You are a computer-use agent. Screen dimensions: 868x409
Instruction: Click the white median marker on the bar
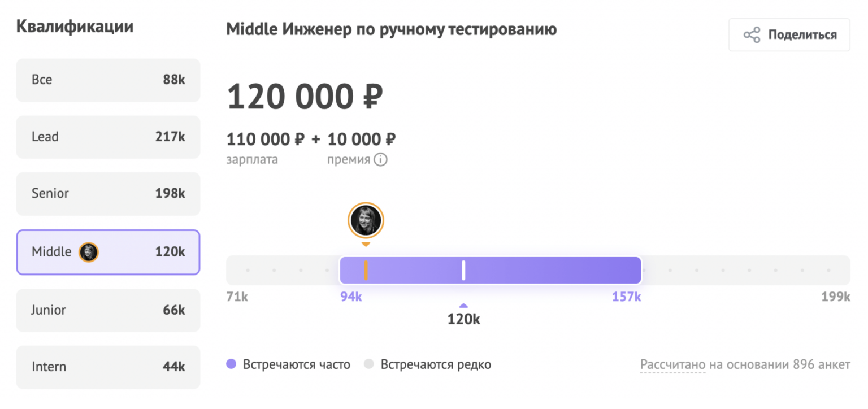point(463,271)
